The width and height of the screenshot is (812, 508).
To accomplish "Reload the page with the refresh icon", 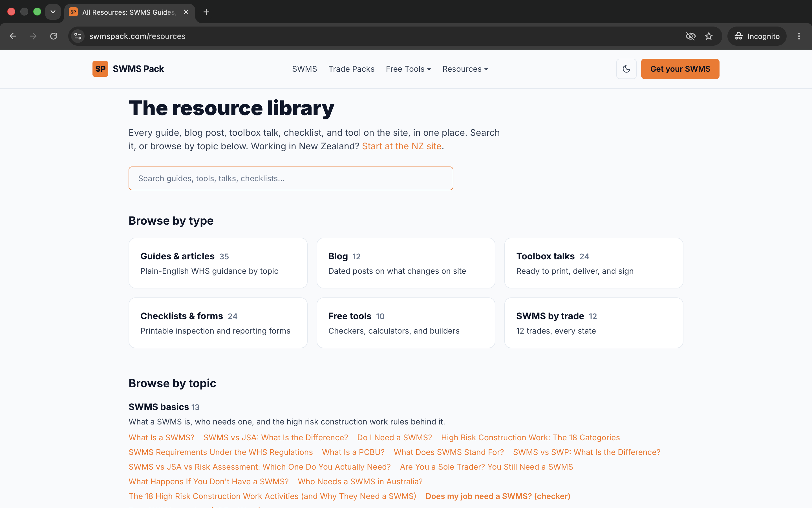I will tap(54, 36).
